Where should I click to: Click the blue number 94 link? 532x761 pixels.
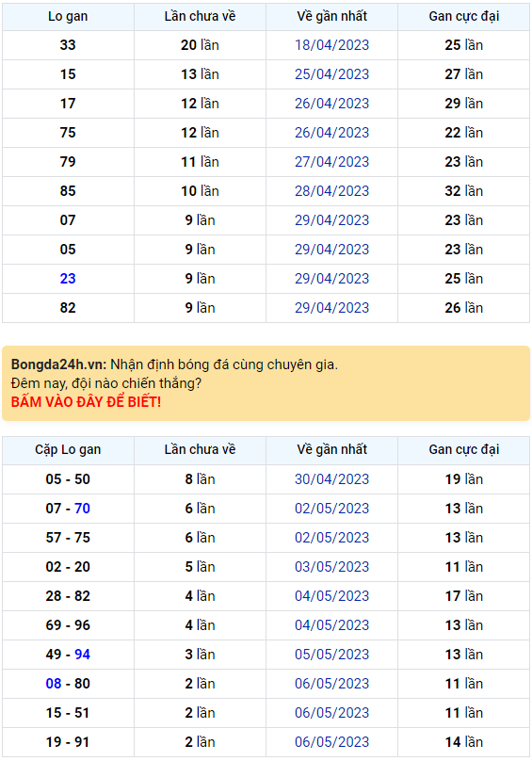click(x=82, y=655)
